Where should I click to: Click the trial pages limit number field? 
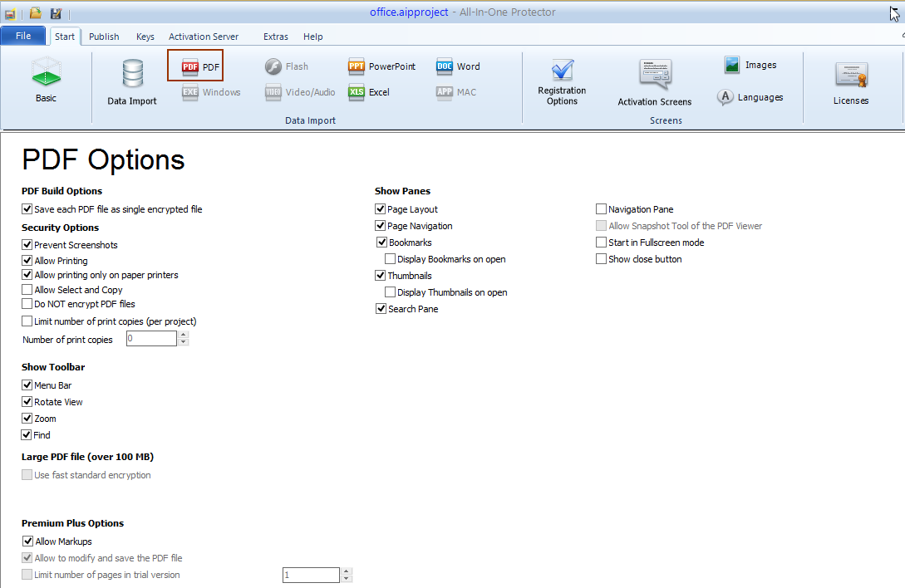[x=311, y=576]
